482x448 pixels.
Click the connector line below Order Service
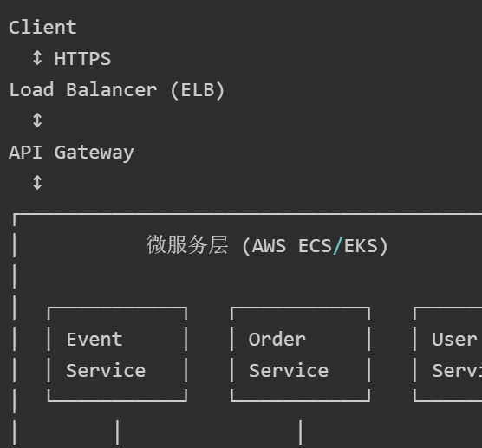[x=300, y=432]
